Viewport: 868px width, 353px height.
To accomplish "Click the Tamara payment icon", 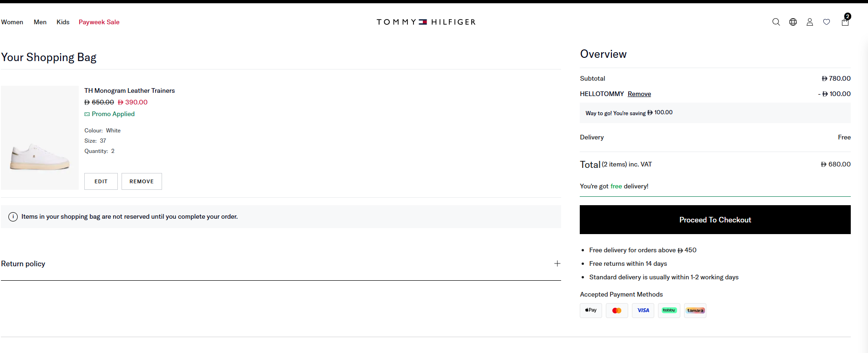I will click(x=695, y=311).
